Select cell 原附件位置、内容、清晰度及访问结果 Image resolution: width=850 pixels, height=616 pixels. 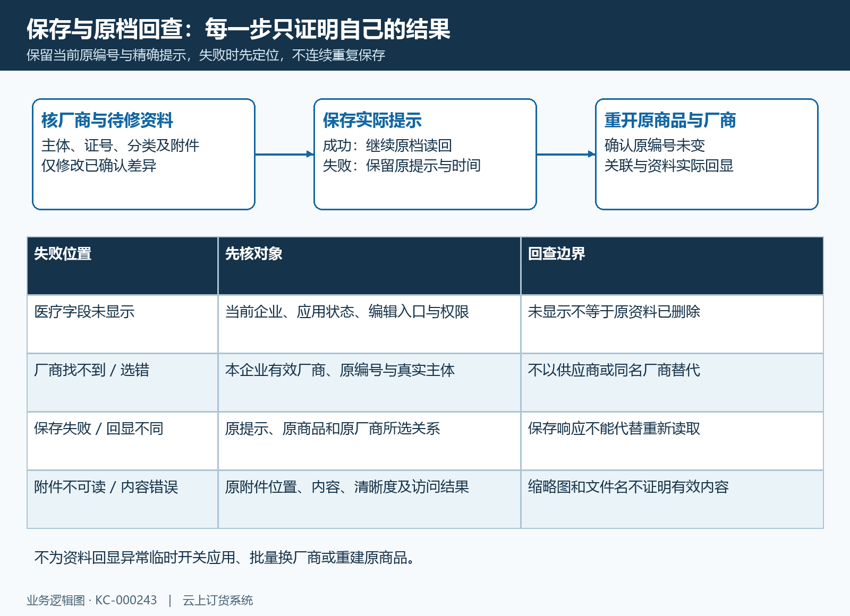[x=369, y=499]
